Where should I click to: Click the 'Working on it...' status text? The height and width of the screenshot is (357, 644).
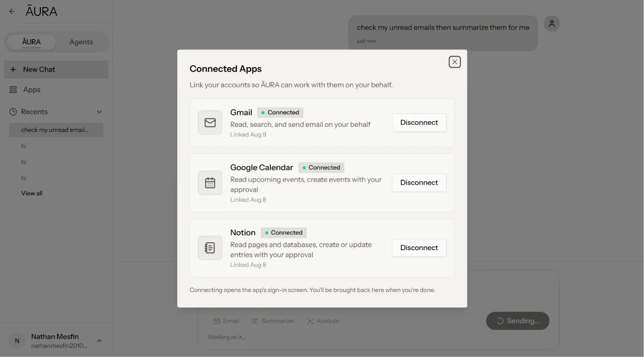(227, 337)
